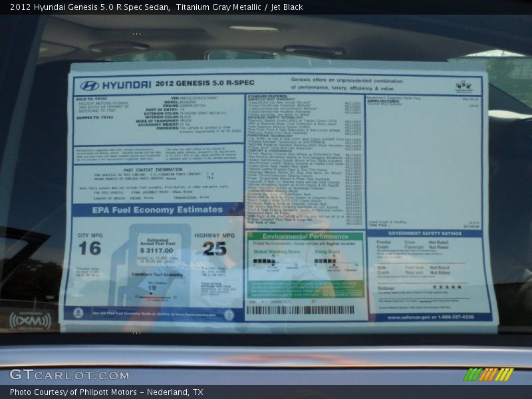Click the Hyundai logo on the sticker
This screenshot has height=399, width=532.
coord(89,86)
